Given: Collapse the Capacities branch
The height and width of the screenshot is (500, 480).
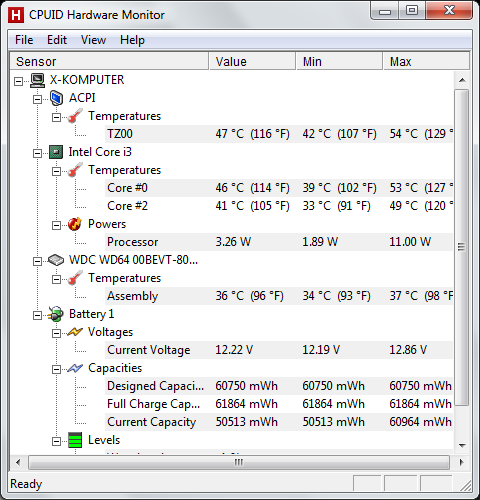Looking at the screenshot, I should pyautogui.click(x=57, y=369).
